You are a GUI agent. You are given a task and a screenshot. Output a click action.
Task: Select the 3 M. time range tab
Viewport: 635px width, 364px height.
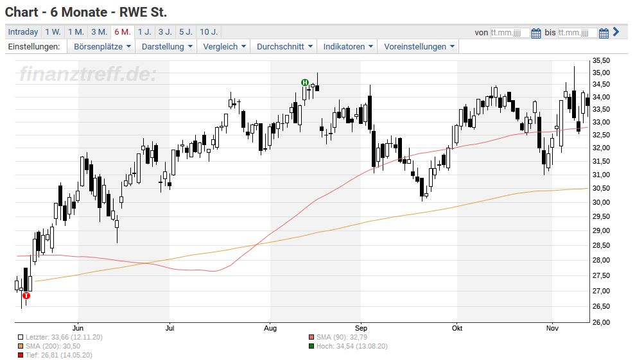pos(100,32)
